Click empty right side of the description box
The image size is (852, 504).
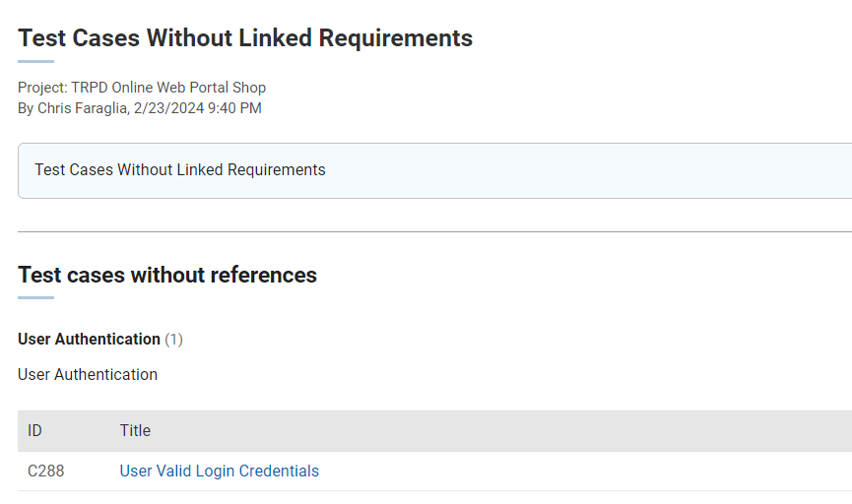pos(640,169)
